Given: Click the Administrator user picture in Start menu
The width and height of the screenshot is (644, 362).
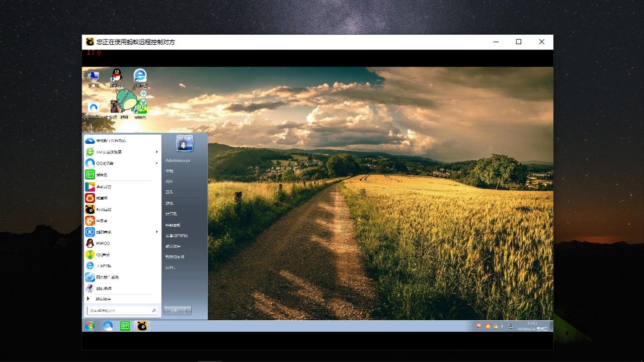Looking at the screenshot, I should pos(185,144).
